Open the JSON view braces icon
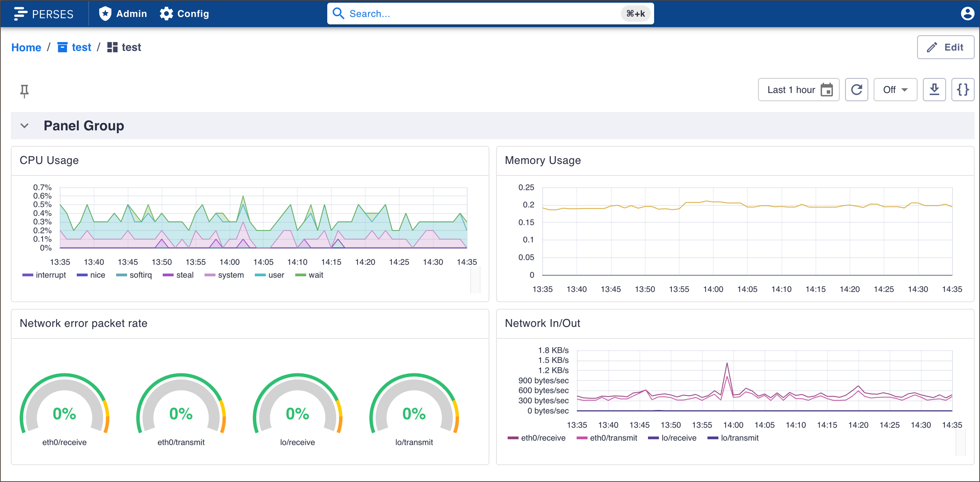 point(962,90)
